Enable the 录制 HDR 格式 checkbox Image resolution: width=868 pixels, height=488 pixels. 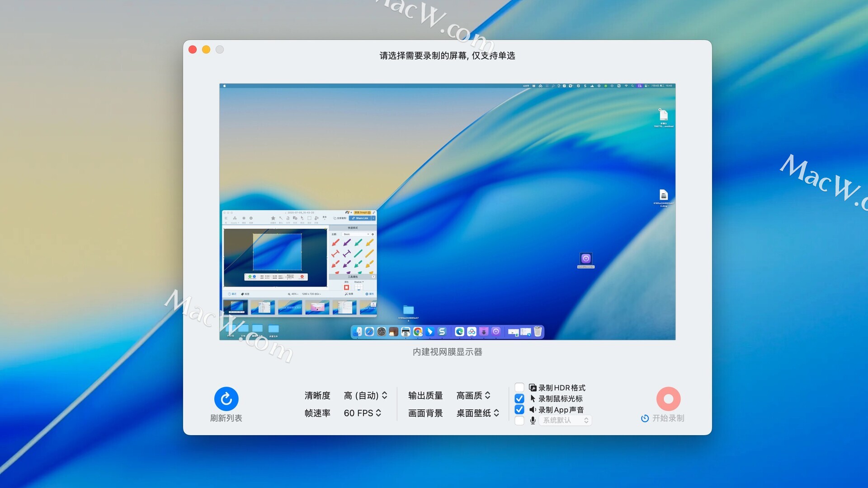(x=519, y=388)
